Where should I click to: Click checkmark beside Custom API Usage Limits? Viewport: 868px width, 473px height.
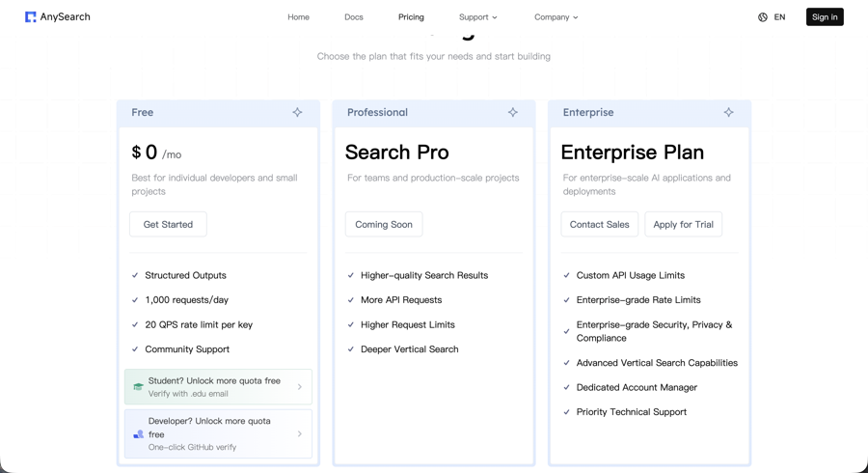(566, 275)
